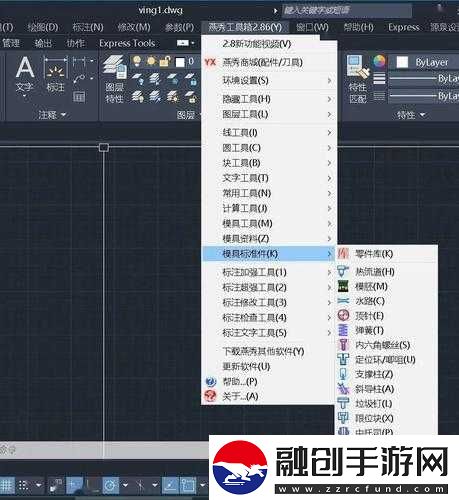Switch to the 输出 ribbon tab
Viewport: 459px width, 500px height.
point(43,43)
